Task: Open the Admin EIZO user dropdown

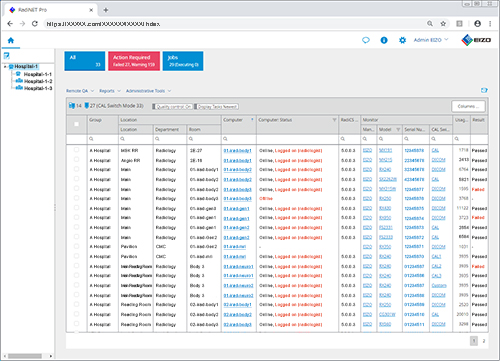Action: pos(431,40)
